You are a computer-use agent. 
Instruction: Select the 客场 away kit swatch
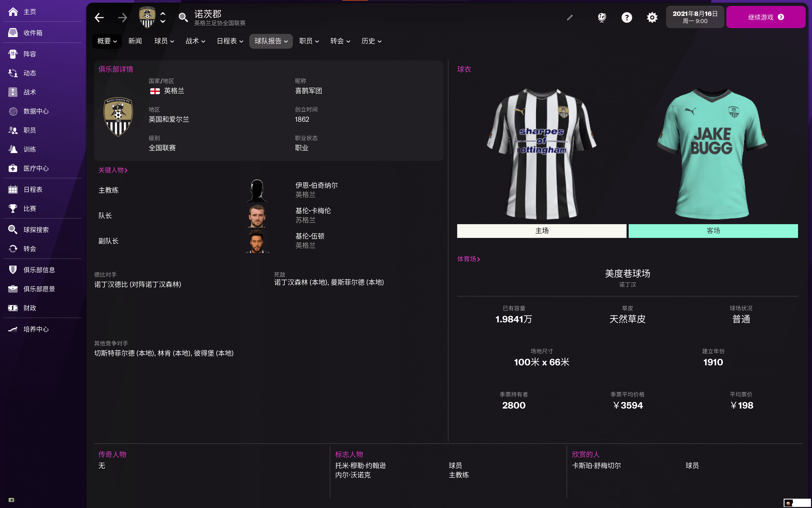click(x=713, y=231)
